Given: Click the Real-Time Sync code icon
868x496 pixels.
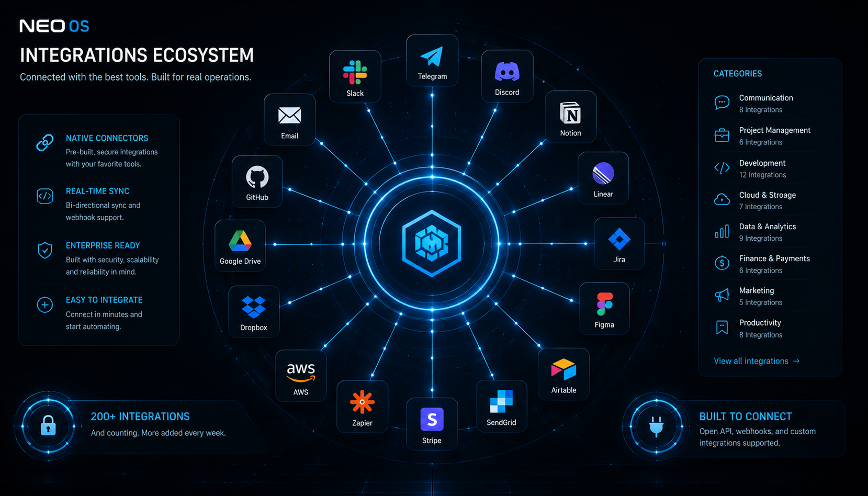Looking at the screenshot, I should point(45,196).
